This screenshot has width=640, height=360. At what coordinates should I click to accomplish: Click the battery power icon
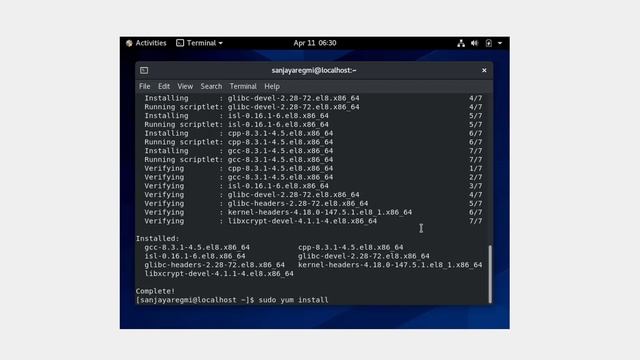[x=489, y=43]
